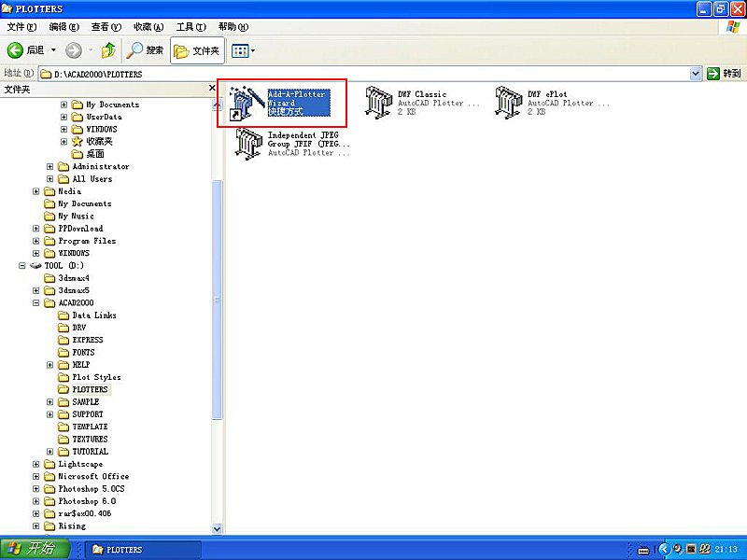This screenshot has width=747, height=560.
Task: Expand hidden system tray icons arrow
Action: (664, 550)
